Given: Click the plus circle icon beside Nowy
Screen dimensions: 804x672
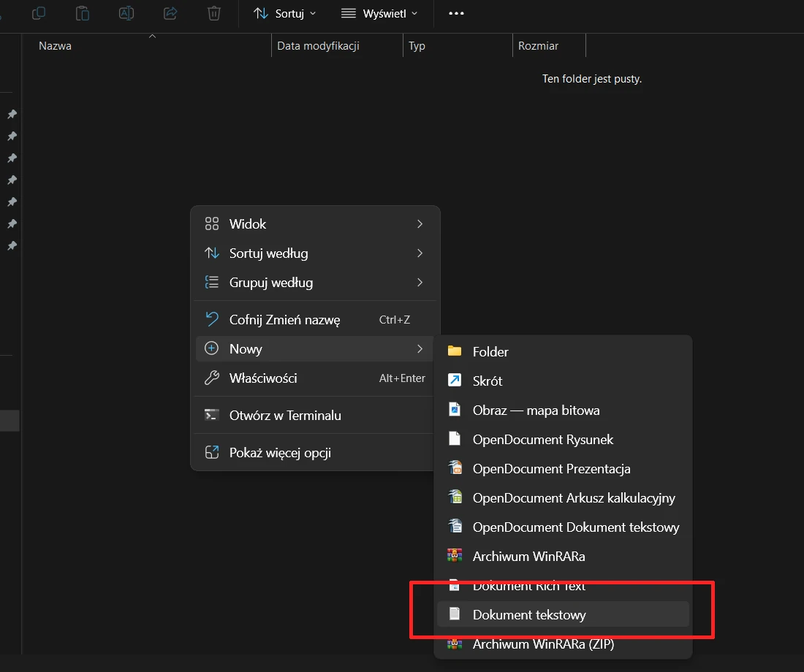Looking at the screenshot, I should point(211,348).
